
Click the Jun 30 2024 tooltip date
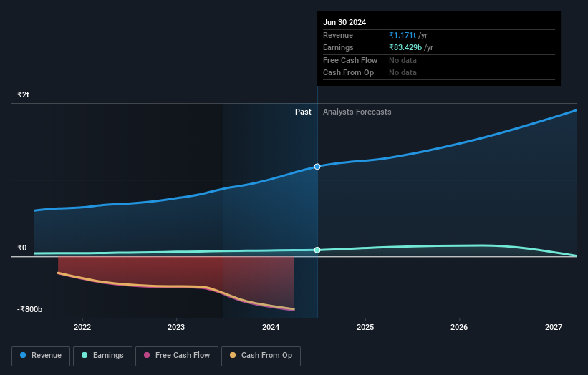344,22
